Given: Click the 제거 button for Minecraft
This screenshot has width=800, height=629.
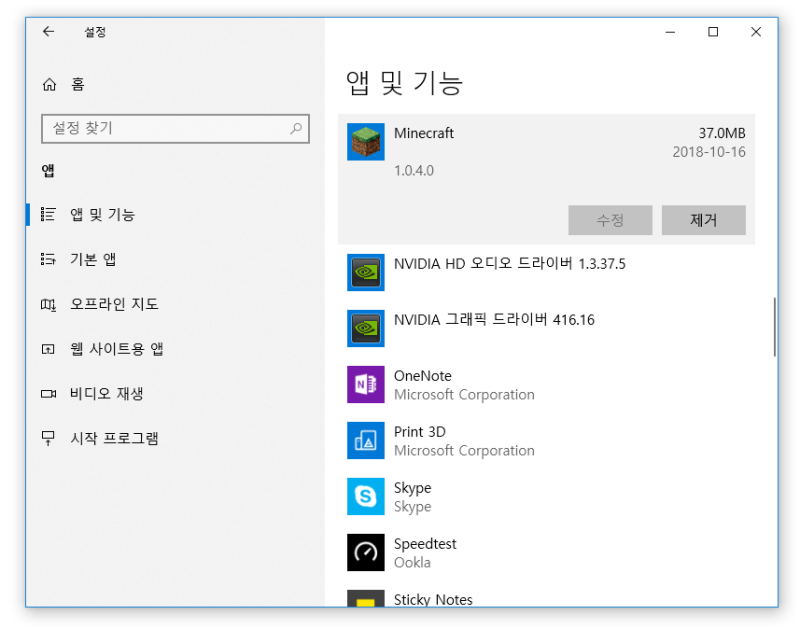Looking at the screenshot, I should point(704,220).
